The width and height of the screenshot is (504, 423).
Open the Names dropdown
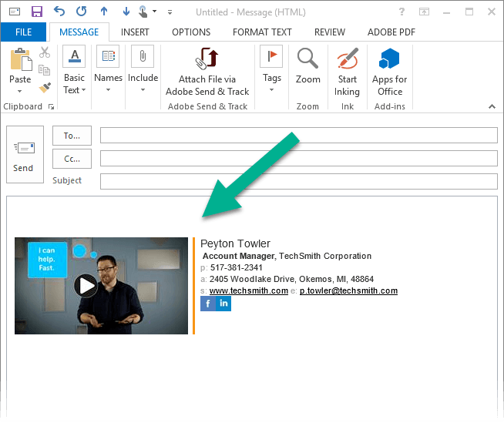[109, 69]
